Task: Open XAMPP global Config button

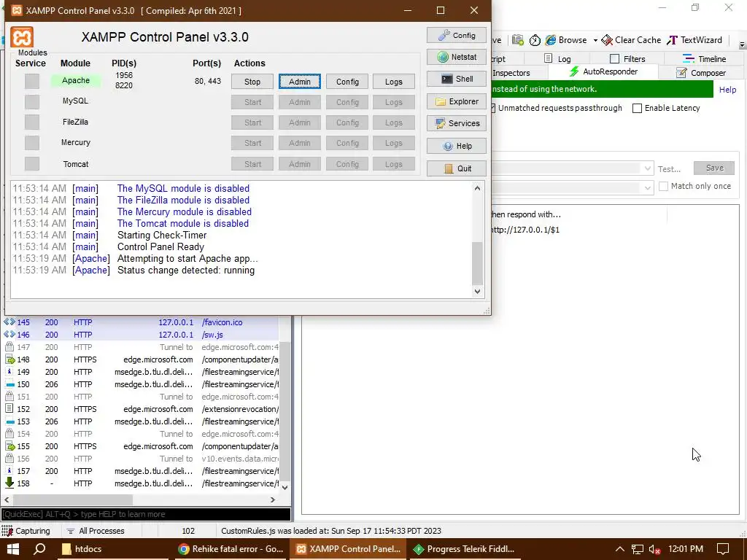Action: click(457, 35)
